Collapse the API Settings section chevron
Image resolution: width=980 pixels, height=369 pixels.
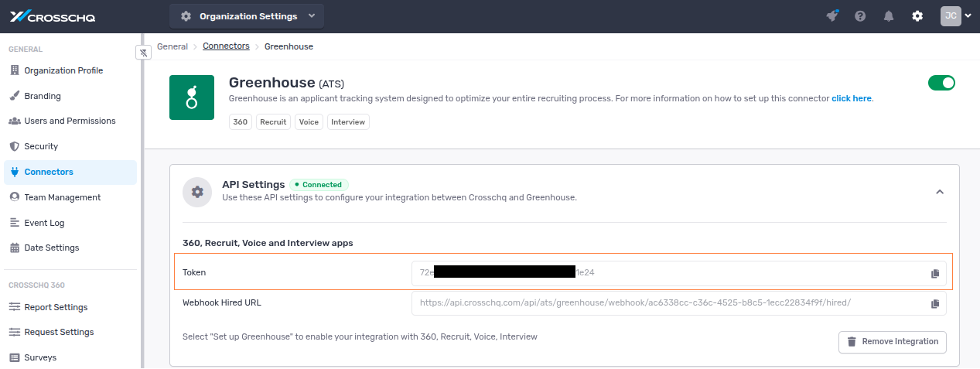click(x=940, y=192)
